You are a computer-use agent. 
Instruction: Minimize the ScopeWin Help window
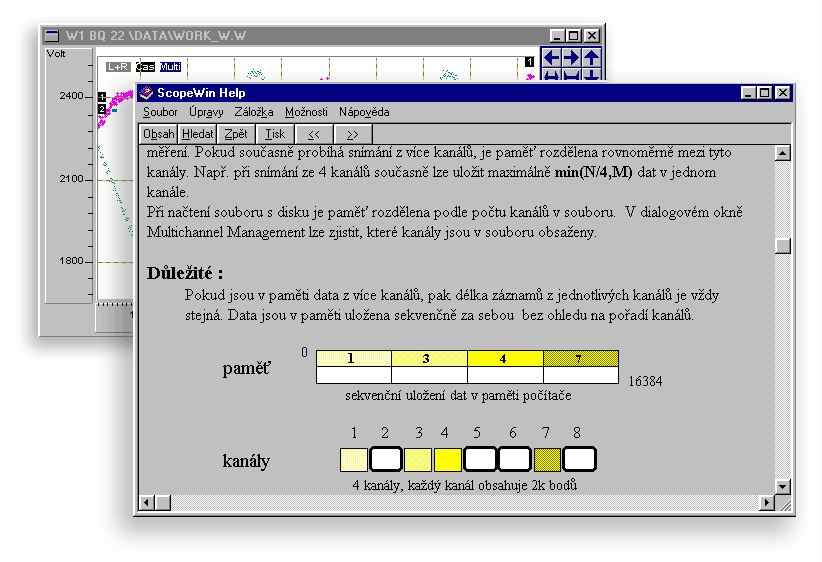pyautogui.click(x=749, y=93)
